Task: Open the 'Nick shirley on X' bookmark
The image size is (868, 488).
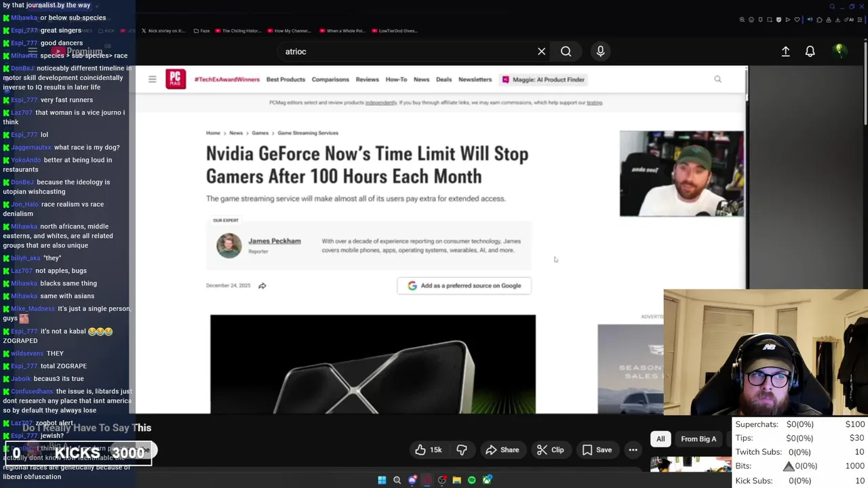Action: 163,30
